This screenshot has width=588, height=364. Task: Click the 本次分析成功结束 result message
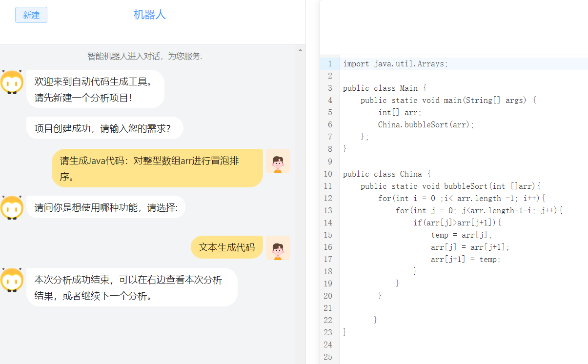tap(132, 287)
